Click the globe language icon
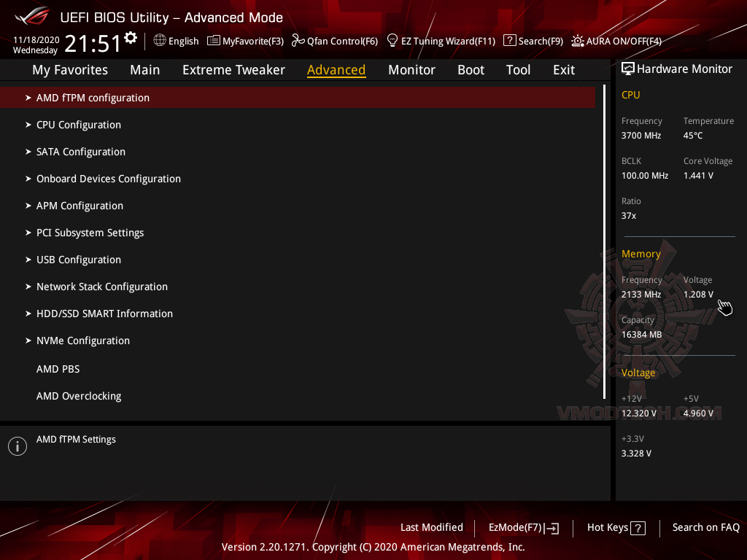The width and height of the screenshot is (747, 560). [160, 41]
